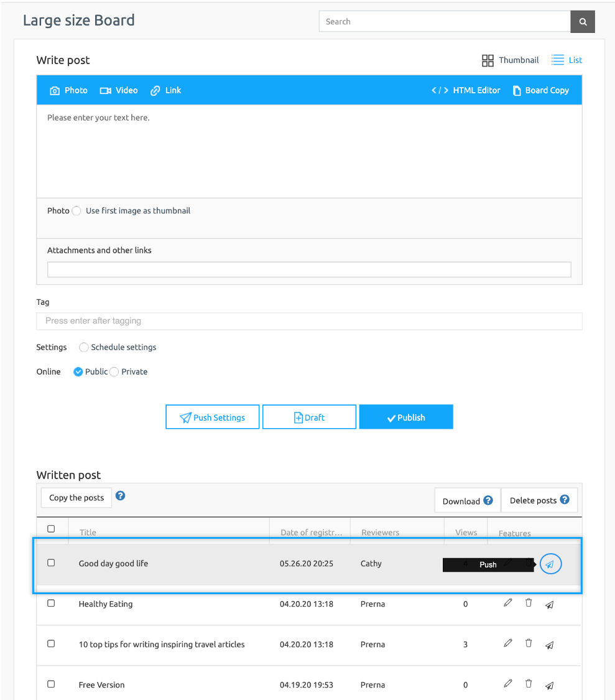Toggle Schedule settings option
The width and height of the screenshot is (615, 700).
pyautogui.click(x=83, y=347)
